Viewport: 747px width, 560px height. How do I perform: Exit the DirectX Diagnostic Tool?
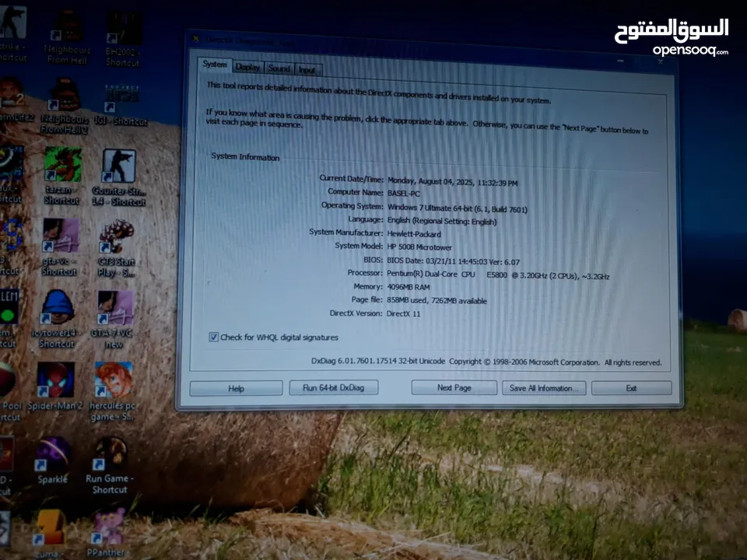[631, 388]
